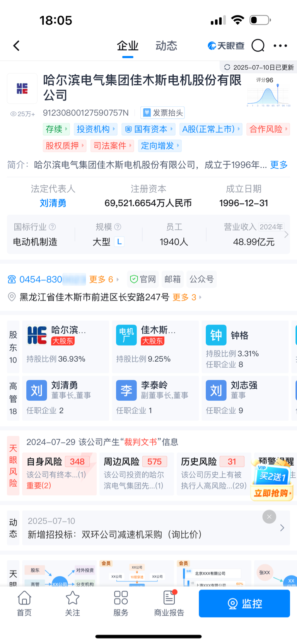Open the 北京XXX有限公司 diagram thumbnail
Image resolution: width=297 pixels, height=644 pixels.
(214, 573)
